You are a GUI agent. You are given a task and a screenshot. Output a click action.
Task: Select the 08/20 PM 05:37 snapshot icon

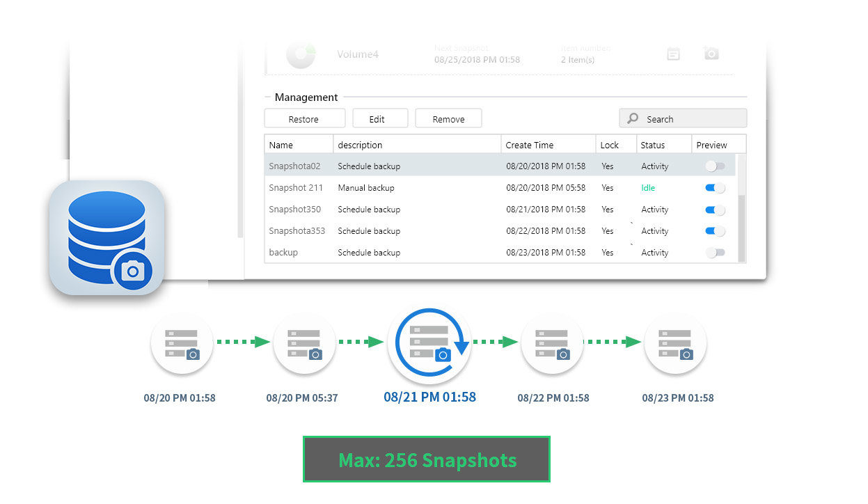304,344
